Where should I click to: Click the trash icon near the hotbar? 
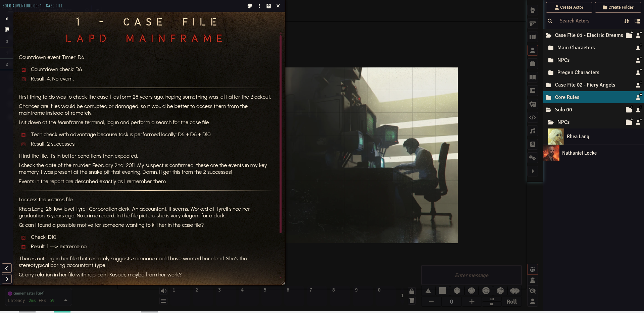[412, 301]
